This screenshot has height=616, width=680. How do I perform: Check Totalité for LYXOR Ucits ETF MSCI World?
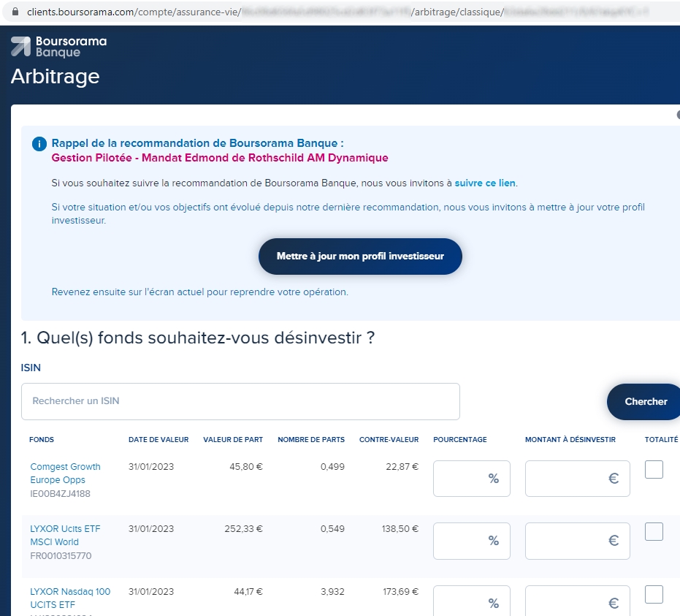pyautogui.click(x=654, y=532)
